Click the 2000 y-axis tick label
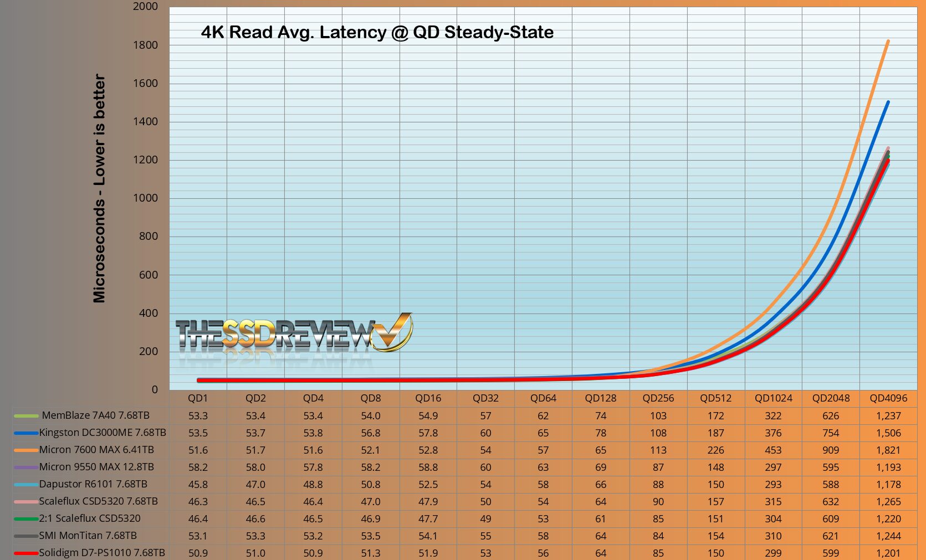The height and width of the screenshot is (560, 926). click(145, 7)
